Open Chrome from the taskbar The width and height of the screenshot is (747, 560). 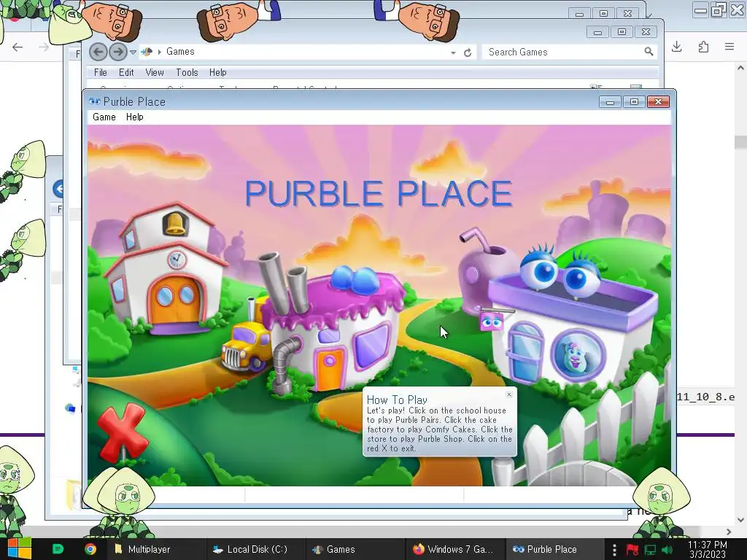(90, 549)
